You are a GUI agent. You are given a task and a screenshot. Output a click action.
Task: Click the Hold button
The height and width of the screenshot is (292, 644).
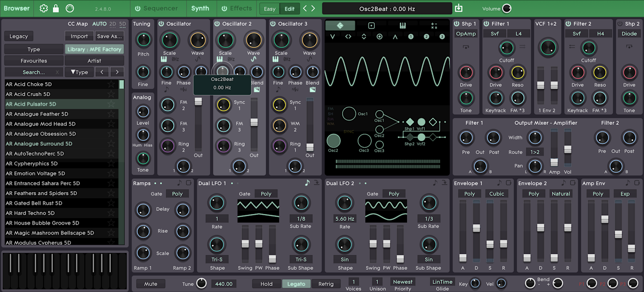(267, 284)
